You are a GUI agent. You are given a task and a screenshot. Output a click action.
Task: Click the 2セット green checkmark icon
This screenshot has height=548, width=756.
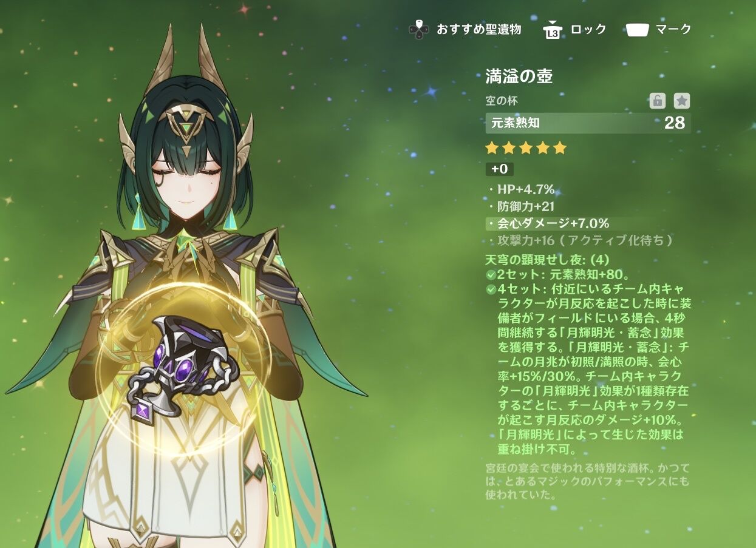(x=491, y=274)
